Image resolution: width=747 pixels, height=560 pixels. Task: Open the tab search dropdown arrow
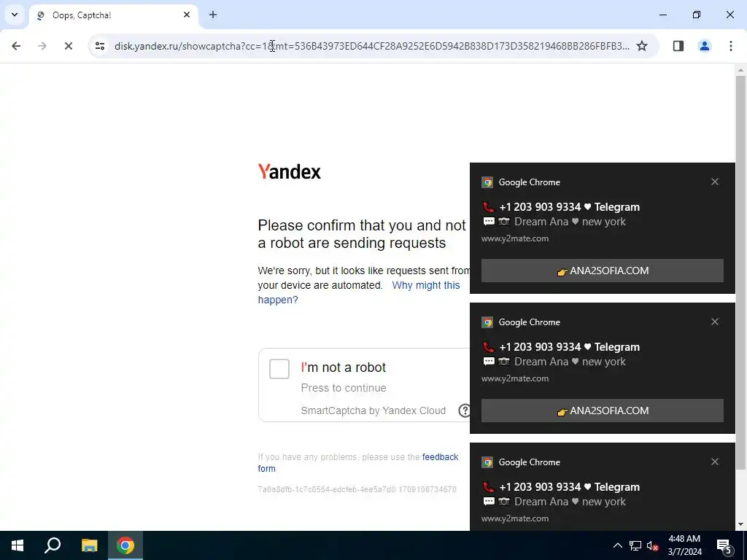15,15
